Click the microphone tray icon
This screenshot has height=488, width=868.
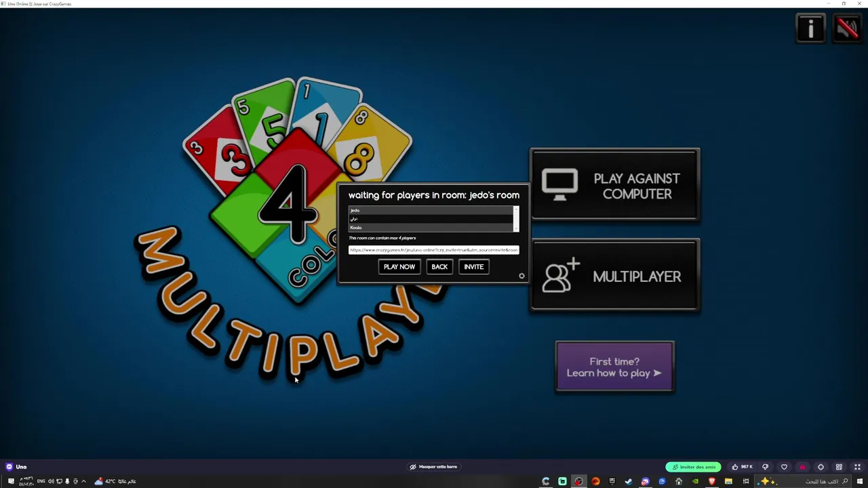pos(67,481)
